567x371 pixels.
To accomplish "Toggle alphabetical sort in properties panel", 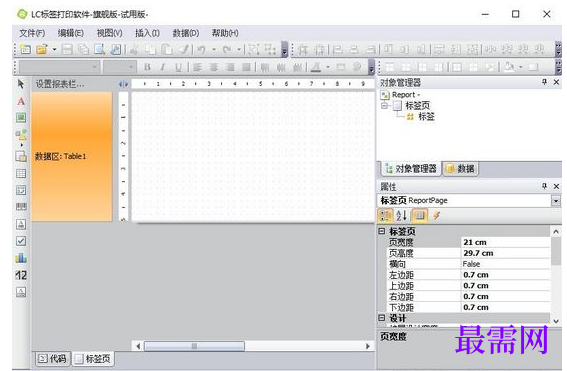I will pos(402,216).
